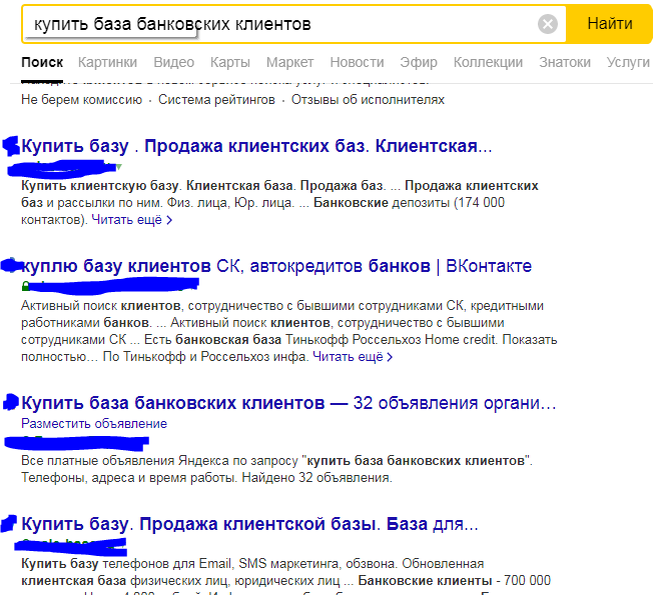Click the Разместить объявление link

pos(94,423)
